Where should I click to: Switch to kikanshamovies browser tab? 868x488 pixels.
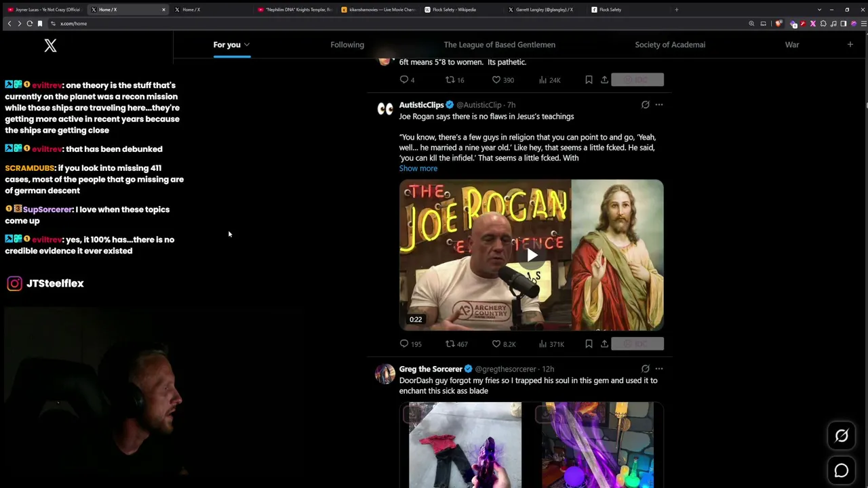[x=378, y=9]
